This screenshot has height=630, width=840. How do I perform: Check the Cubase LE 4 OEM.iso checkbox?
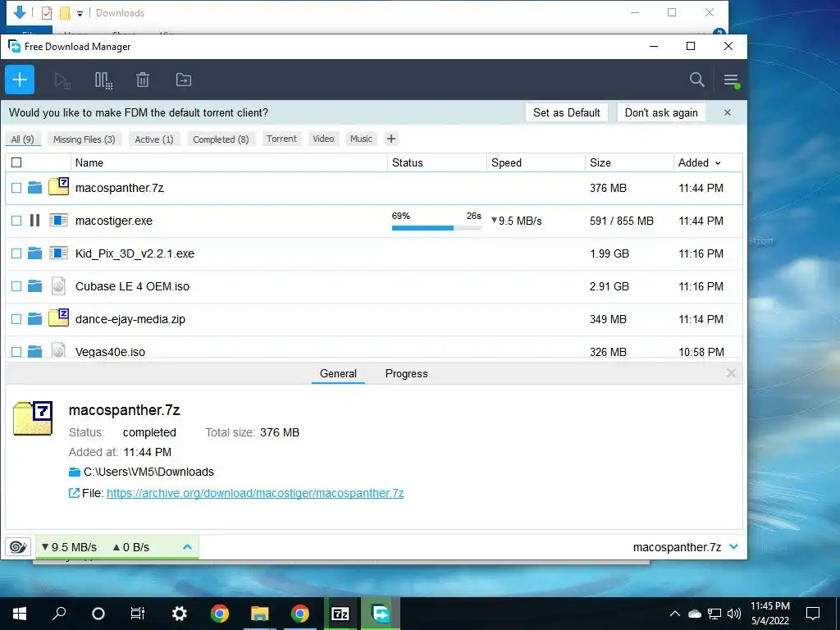click(x=16, y=286)
